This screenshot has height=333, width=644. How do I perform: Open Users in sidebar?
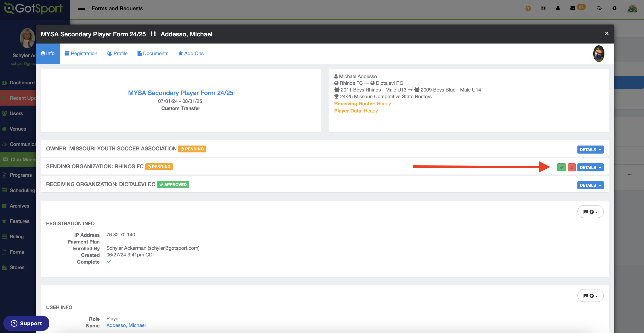coord(18,113)
